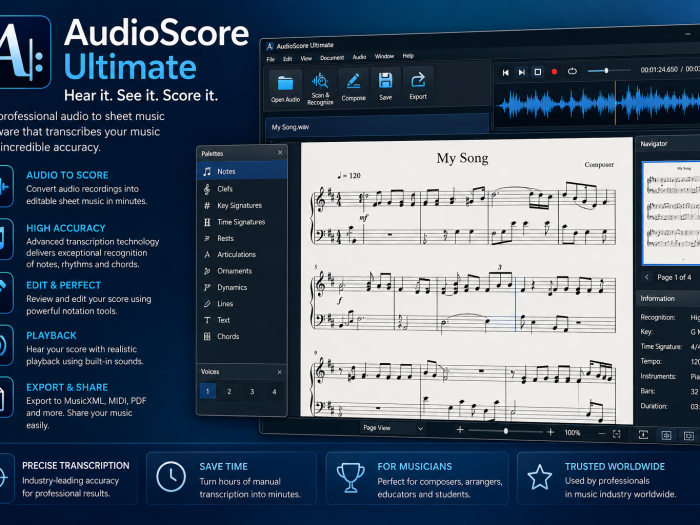700x525 pixels.
Task: Click the orange playhead marker in waveform
Action: coord(616,103)
